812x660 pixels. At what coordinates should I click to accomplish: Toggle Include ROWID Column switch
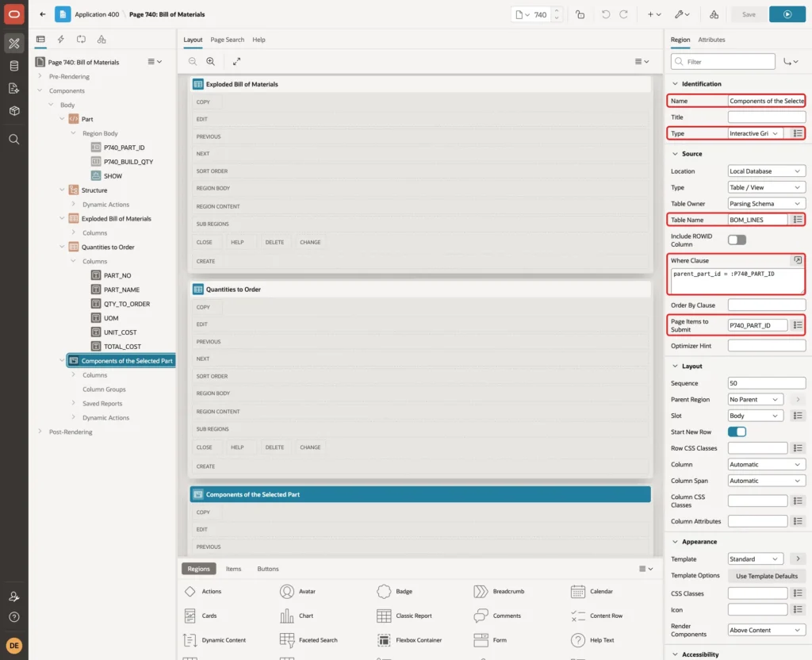click(737, 240)
